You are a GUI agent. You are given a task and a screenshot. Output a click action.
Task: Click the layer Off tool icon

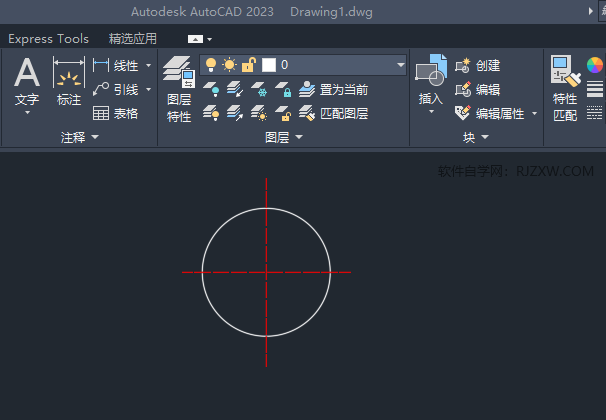click(211, 89)
